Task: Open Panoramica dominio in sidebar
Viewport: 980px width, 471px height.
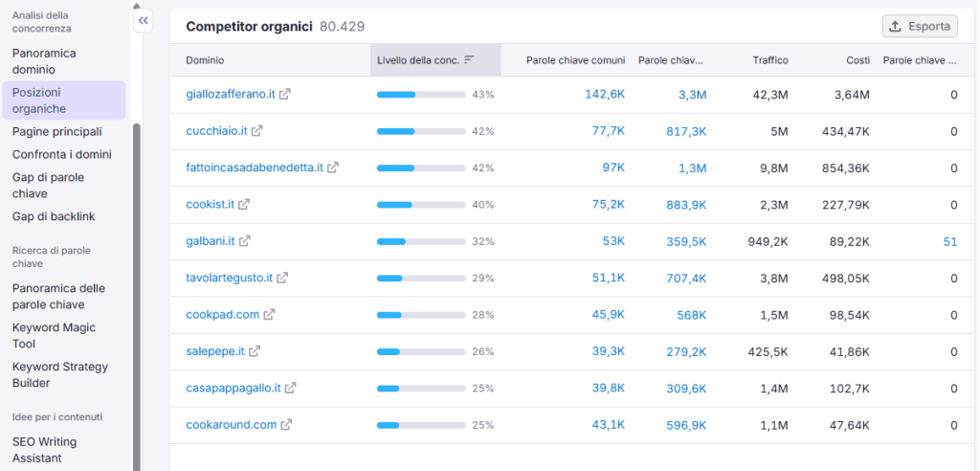Action: tap(44, 61)
